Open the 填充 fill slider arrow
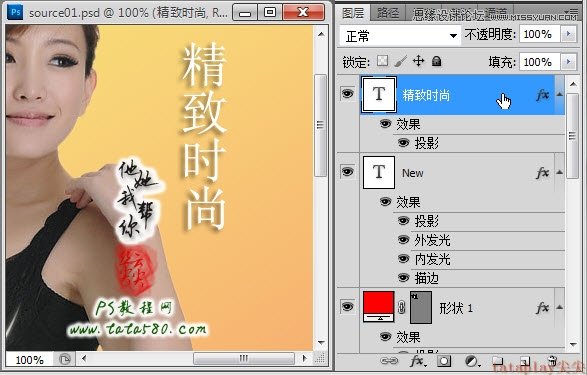 tap(569, 61)
